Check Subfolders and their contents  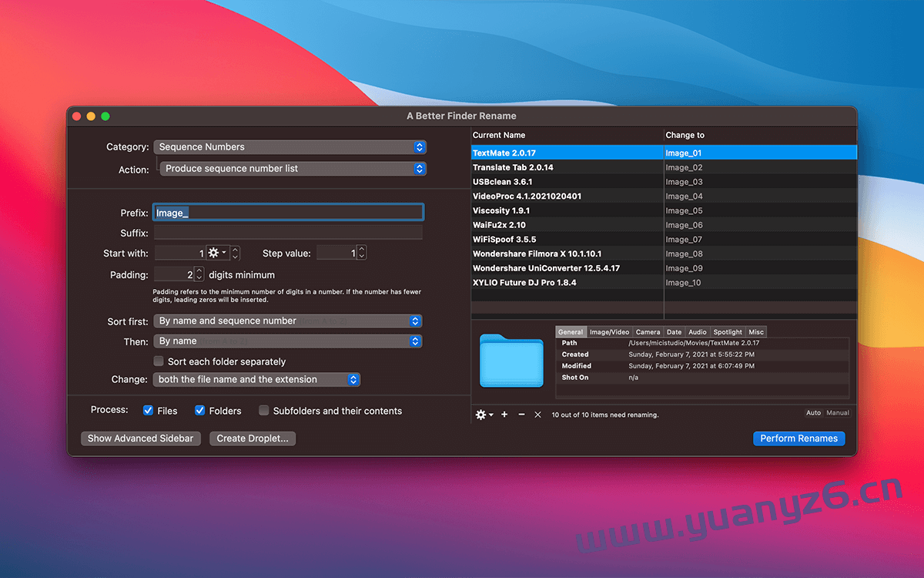264,411
